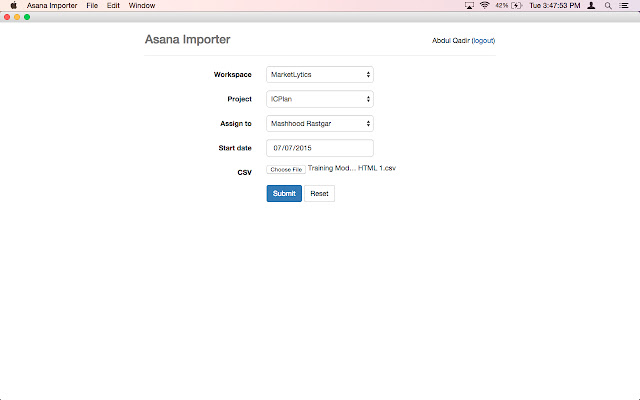Click the battery status icon
This screenshot has height=400, width=640.
(x=517, y=5)
